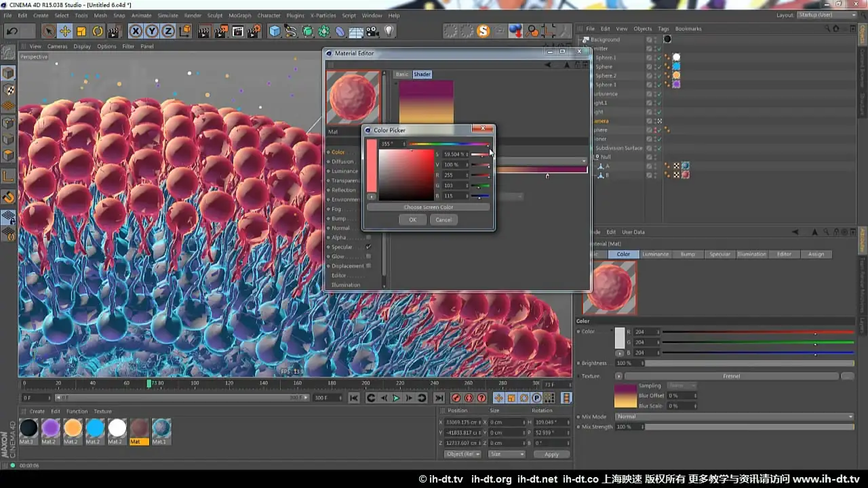Select the black Mat.3 material thumbnail
This screenshot has height=488, width=868.
pos(28,428)
